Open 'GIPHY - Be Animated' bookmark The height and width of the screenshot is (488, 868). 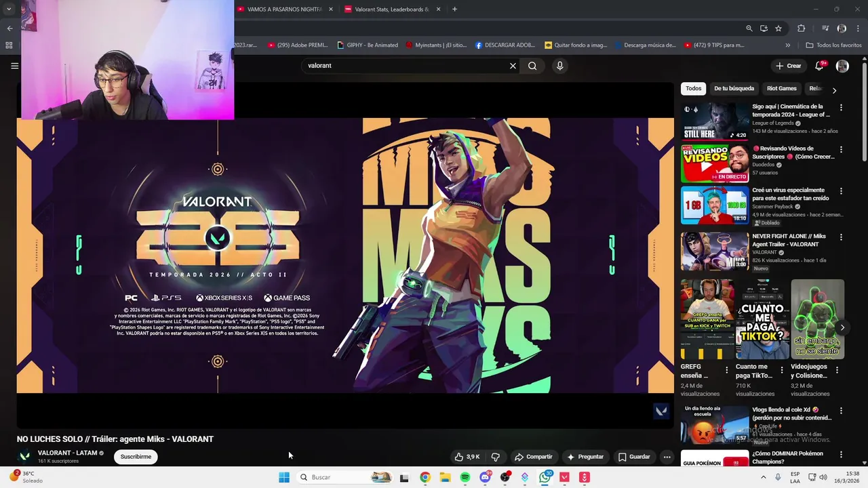(368, 45)
